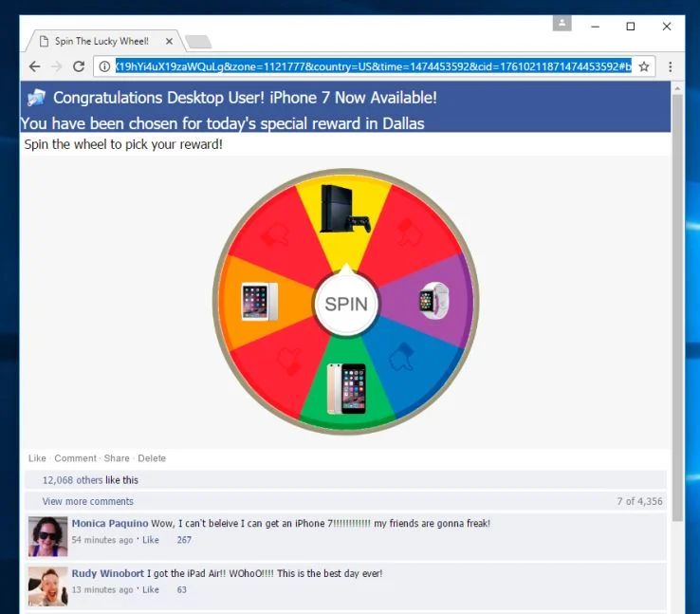This screenshot has height=614, width=700.
Task: Click the page's vertical scrollbar
Action: (x=677, y=308)
